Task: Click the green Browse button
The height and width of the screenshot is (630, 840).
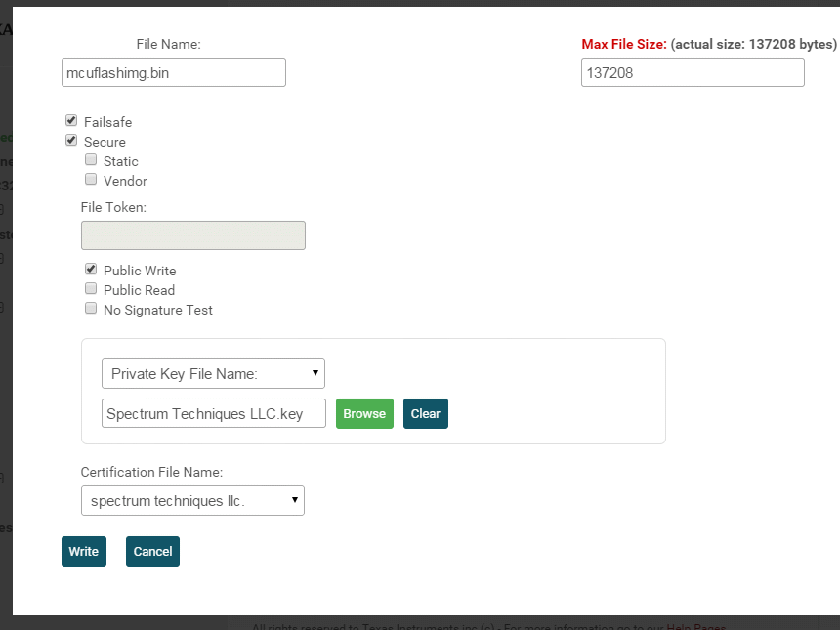Action: pos(364,413)
